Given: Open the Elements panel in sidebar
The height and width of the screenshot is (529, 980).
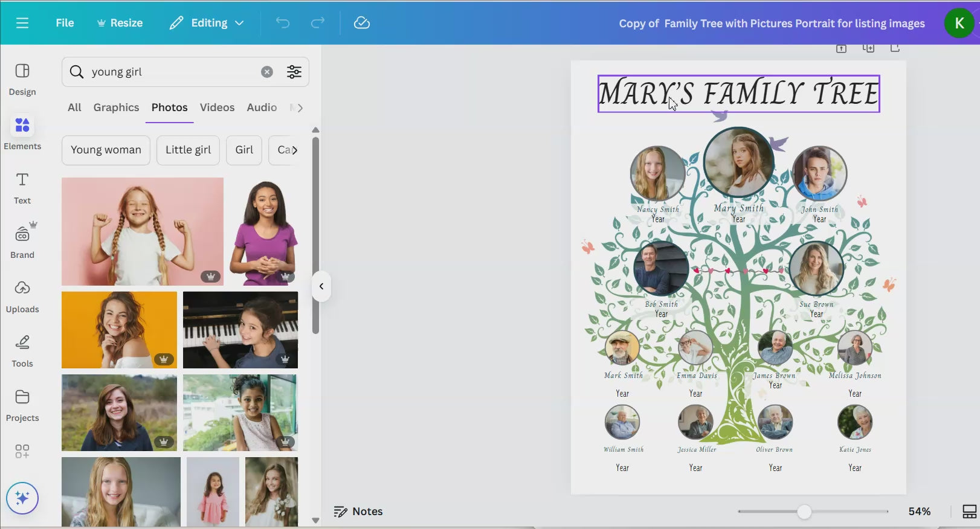Looking at the screenshot, I should pyautogui.click(x=22, y=132).
